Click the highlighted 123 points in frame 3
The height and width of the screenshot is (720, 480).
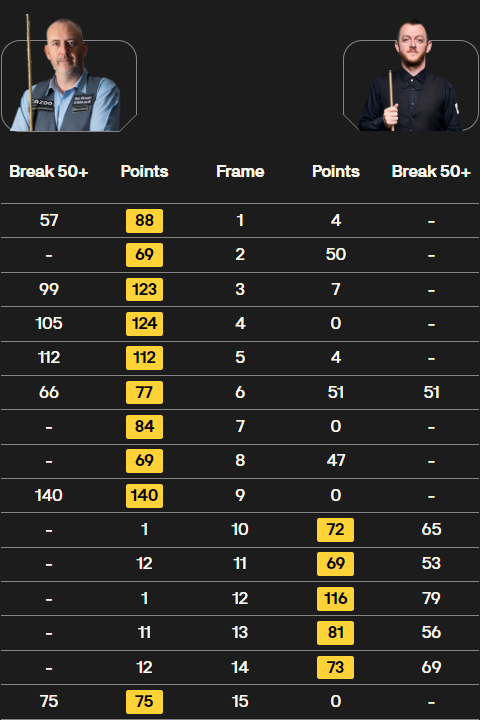pyautogui.click(x=144, y=289)
